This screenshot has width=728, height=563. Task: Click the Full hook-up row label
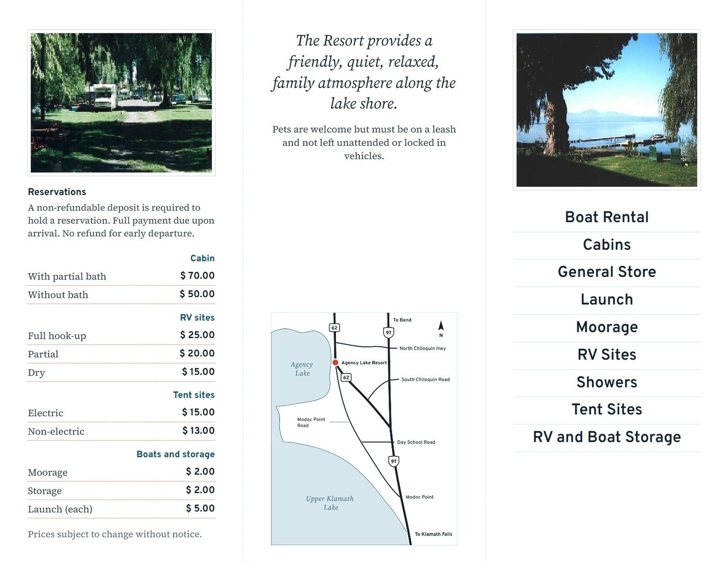coord(57,336)
